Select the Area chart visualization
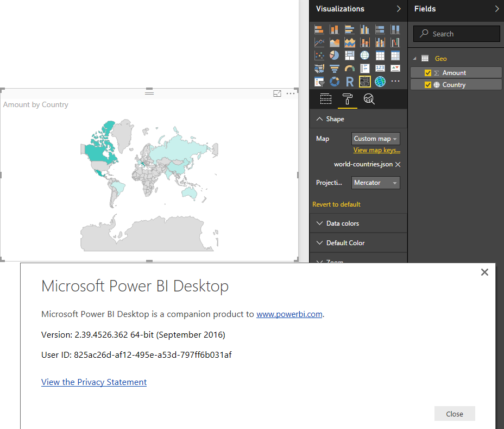This screenshot has height=429, width=504. [x=335, y=42]
